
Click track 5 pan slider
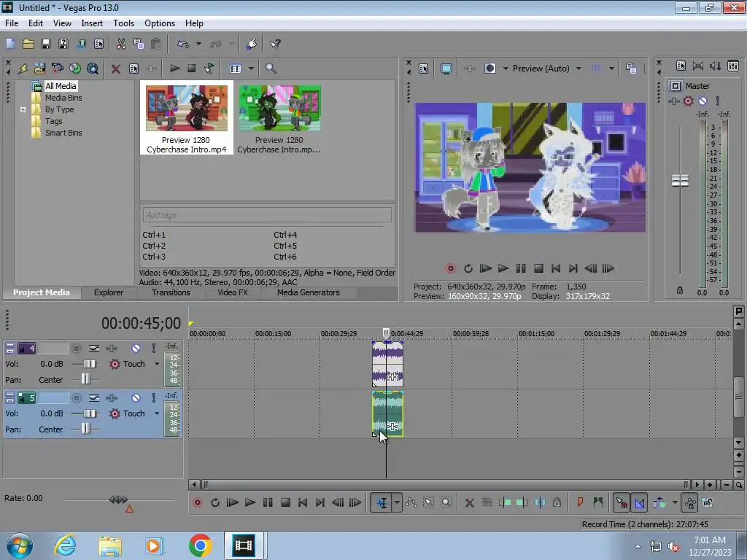click(86, 428)
